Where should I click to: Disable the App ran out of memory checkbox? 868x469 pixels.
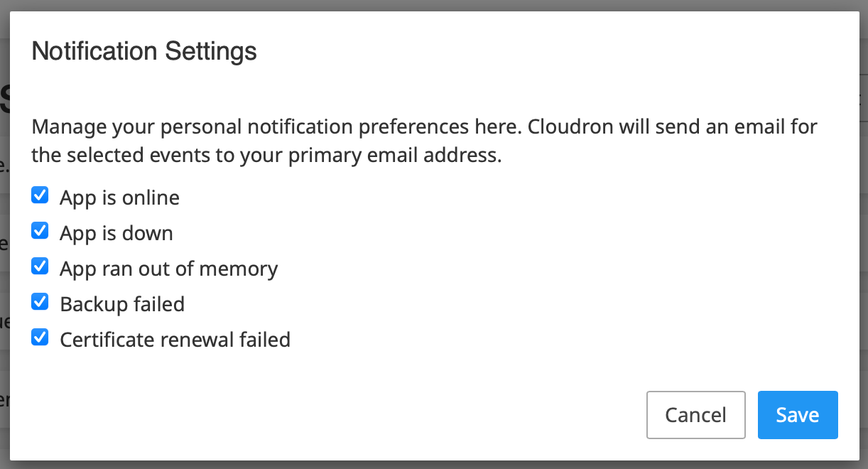click(40, 266)
